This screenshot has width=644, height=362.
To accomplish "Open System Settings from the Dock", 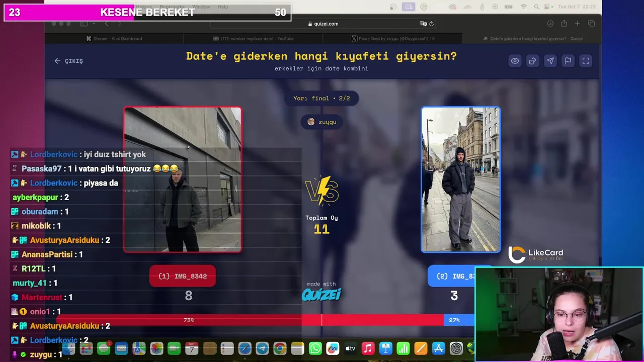I will (x=456, y=348).
